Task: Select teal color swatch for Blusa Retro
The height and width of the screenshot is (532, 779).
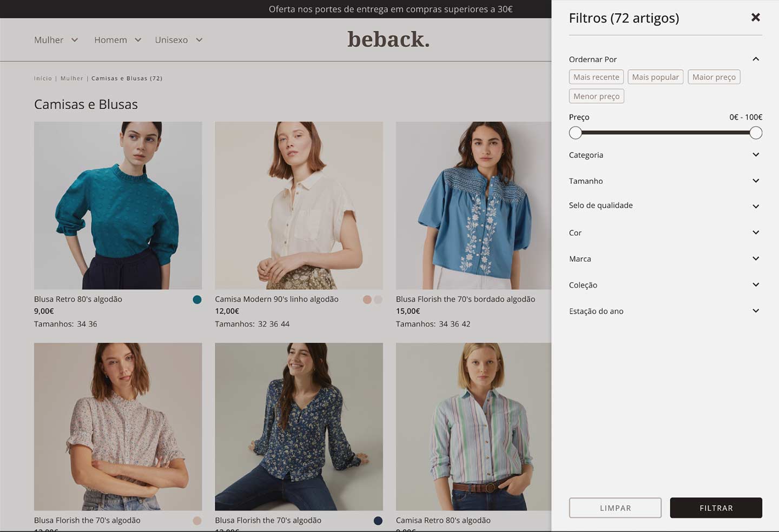Action: point(197,300)
